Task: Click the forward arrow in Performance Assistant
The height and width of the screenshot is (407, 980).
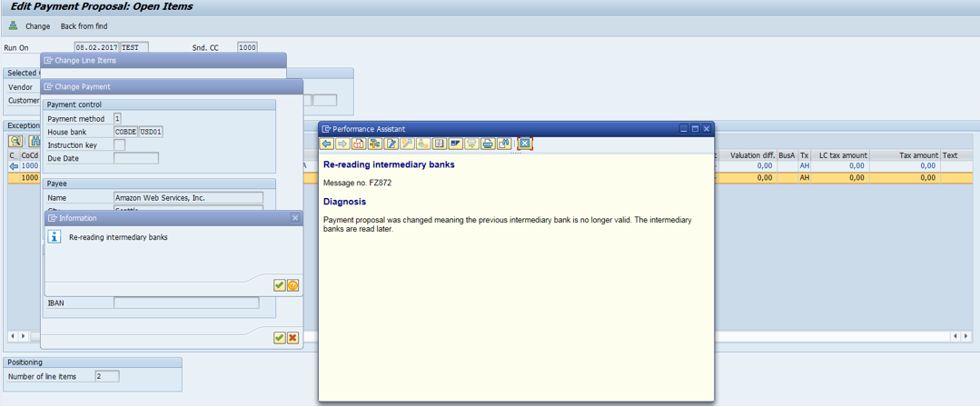Action: tap(342, 144)
